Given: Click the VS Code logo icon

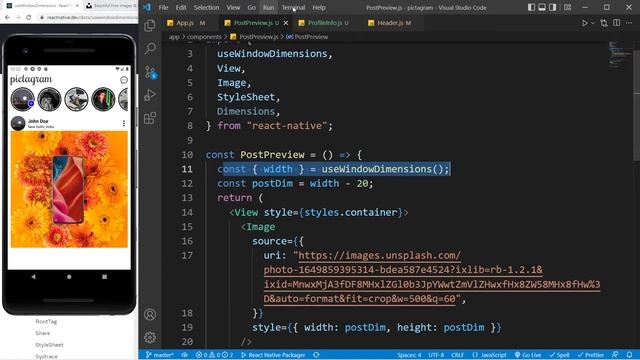Looking at the screenshot, I should tap(147, 7).
